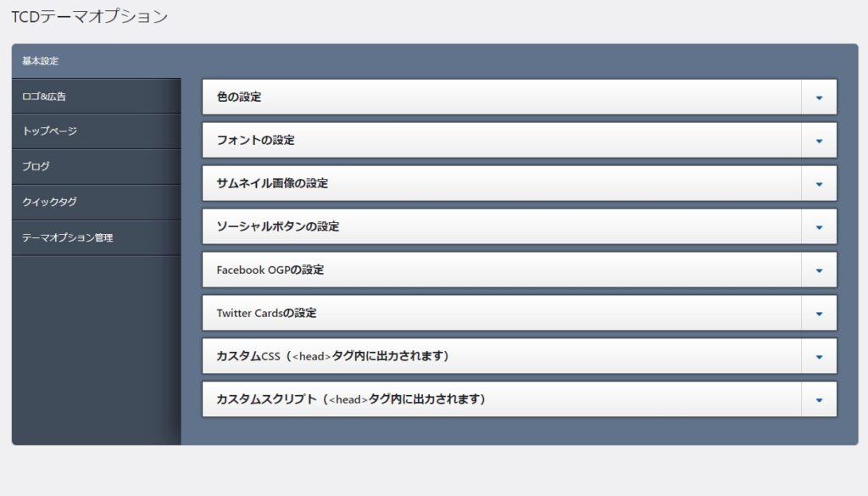The height and width of the screenshot is (496, 868).
Task: Click the arrow icon beside 色の設定
Action: [819, 98]
